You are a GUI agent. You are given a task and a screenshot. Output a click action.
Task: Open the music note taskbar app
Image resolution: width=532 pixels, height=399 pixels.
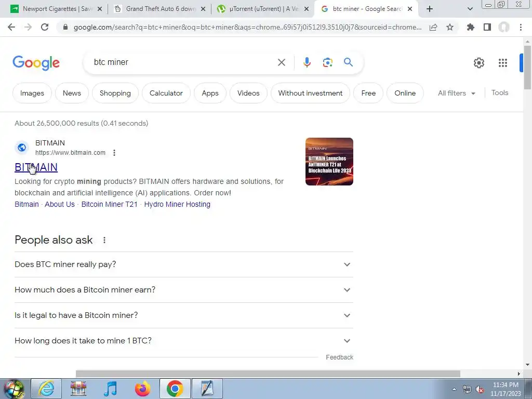(110, 389)
